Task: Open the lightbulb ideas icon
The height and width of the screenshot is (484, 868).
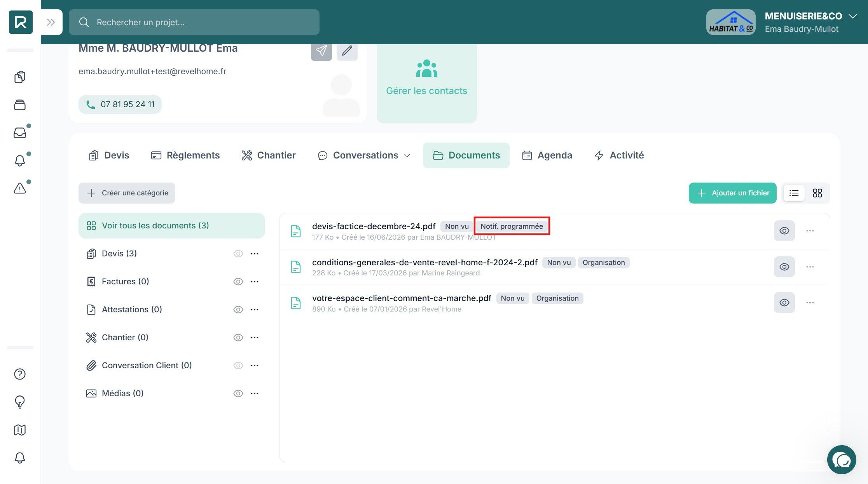Action: (20, 402)
